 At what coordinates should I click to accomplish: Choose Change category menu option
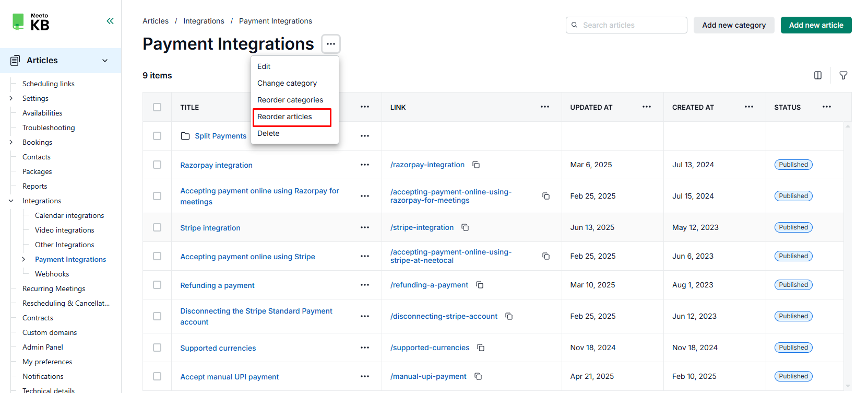click(295, 83)
